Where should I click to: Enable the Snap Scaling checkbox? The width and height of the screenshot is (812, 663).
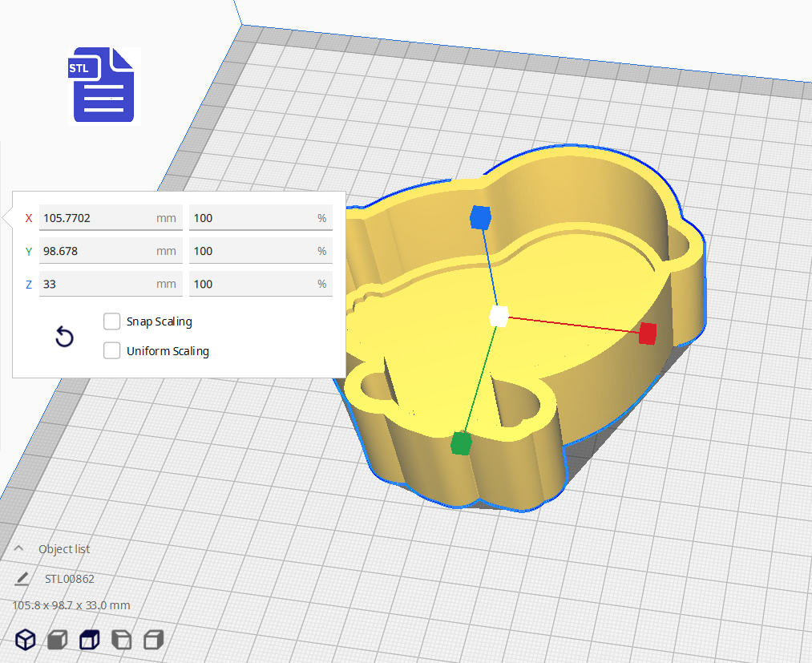tap(112, 321)
